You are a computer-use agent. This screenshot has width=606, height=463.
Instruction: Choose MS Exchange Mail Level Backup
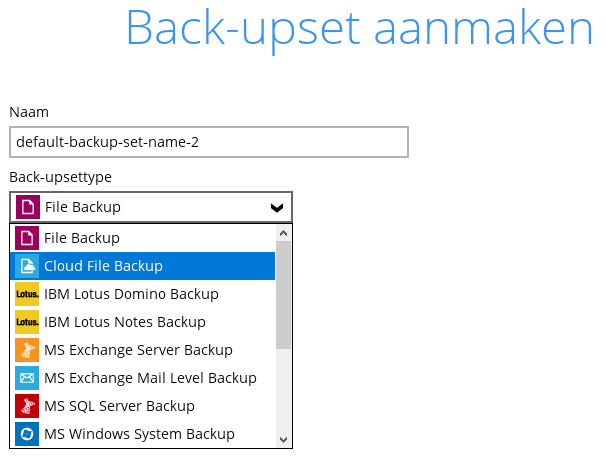pos(142,378)
